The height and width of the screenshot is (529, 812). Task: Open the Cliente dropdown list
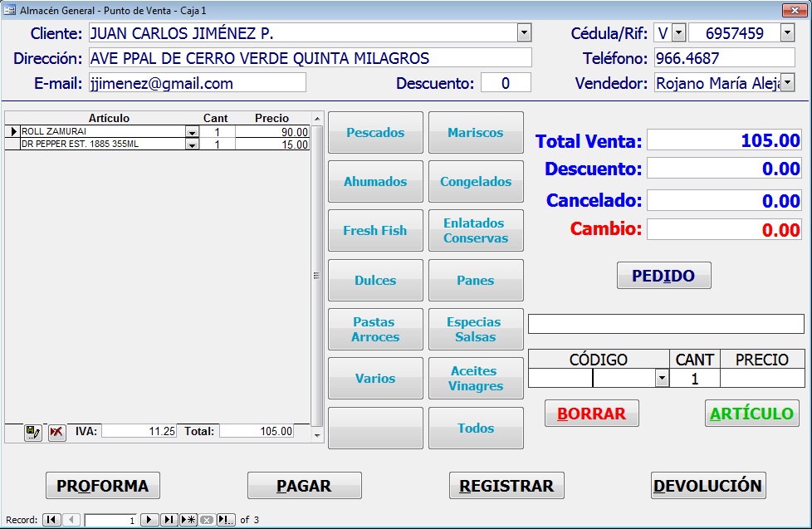pyautogui.click(x=524, y=32)
